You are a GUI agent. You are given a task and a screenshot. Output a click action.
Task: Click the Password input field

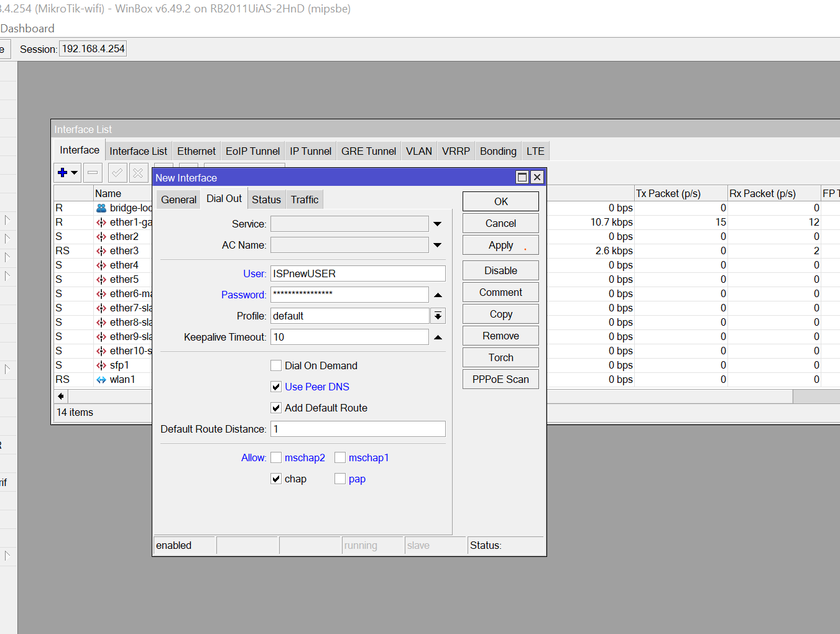tap(349, 295)
